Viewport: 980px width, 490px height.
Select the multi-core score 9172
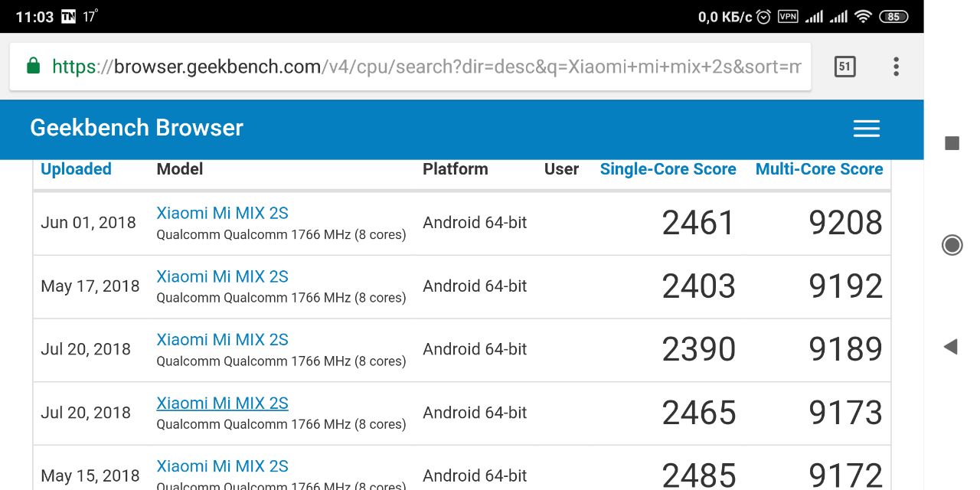pos(845,475)
